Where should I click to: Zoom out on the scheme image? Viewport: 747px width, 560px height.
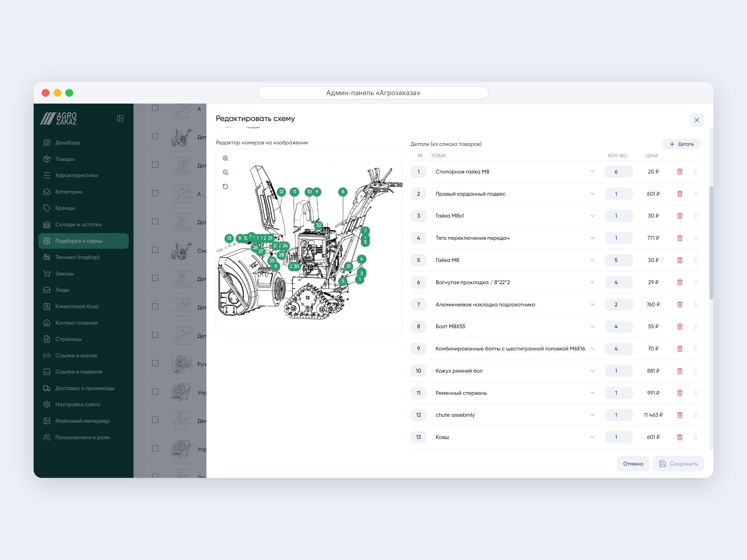(x=225, y=172)
